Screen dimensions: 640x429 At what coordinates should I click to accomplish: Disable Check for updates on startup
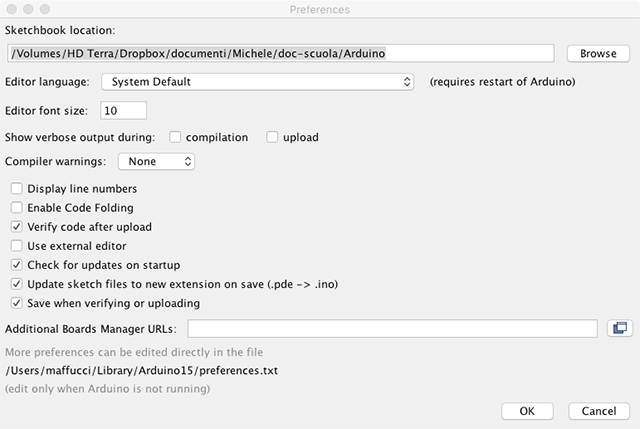tap(16, 265)
